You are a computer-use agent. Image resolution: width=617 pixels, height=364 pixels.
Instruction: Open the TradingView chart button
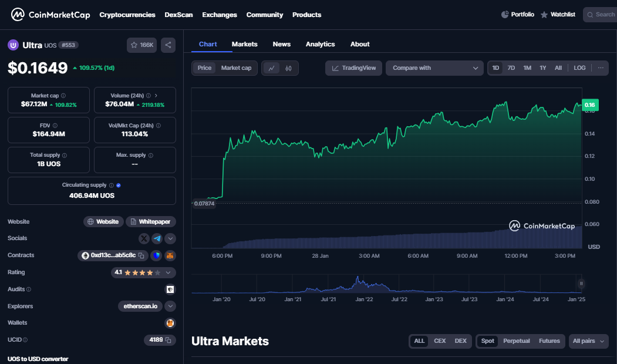click(x=354, y=68)
